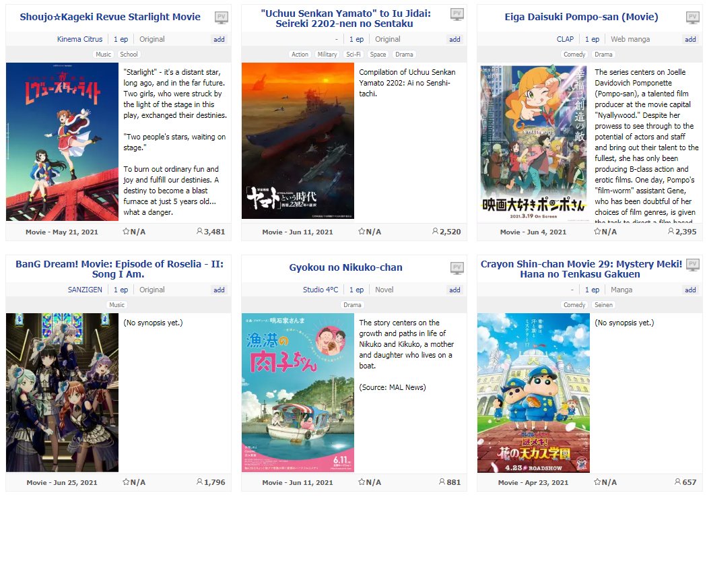Open CLAP studio link
This screenshot has width=707, height=588.
(x=565, y=39)
